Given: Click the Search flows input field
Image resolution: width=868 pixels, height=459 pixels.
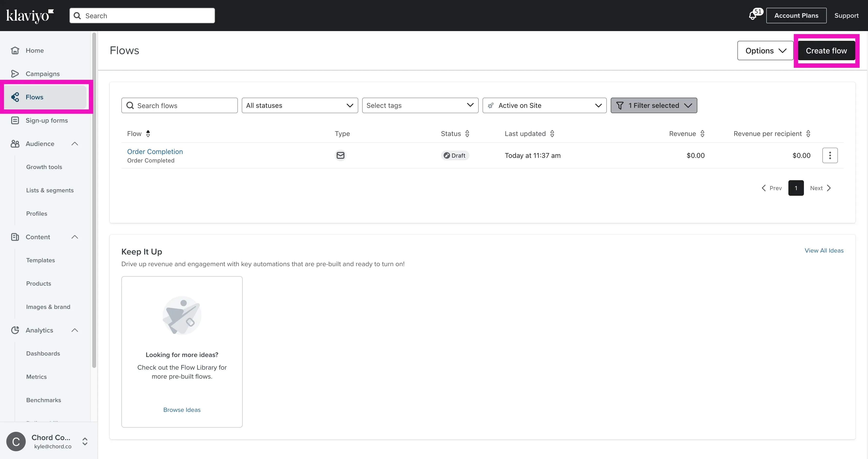Looking at the screenshot, I should click(179, 106).
